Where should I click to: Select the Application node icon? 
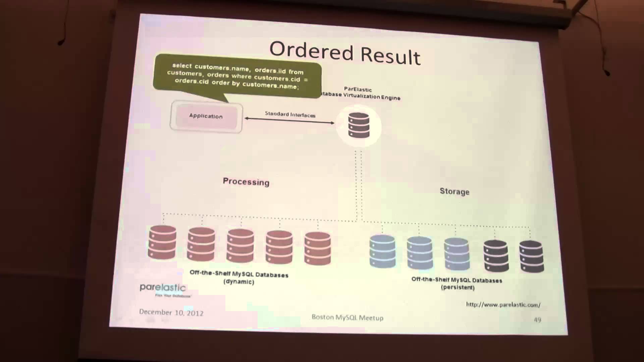[x=206, y=116]
